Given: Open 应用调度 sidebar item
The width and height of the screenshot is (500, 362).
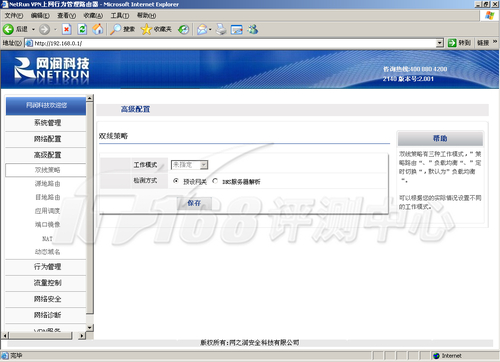Looking at the screenshot, I should (x=47, y=211).
